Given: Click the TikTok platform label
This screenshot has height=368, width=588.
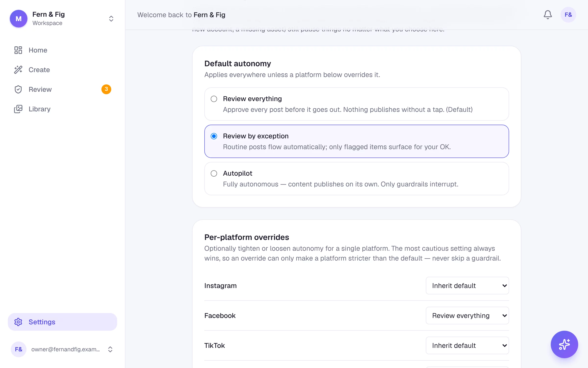Looking at the screenshot, I should [215, 345].
